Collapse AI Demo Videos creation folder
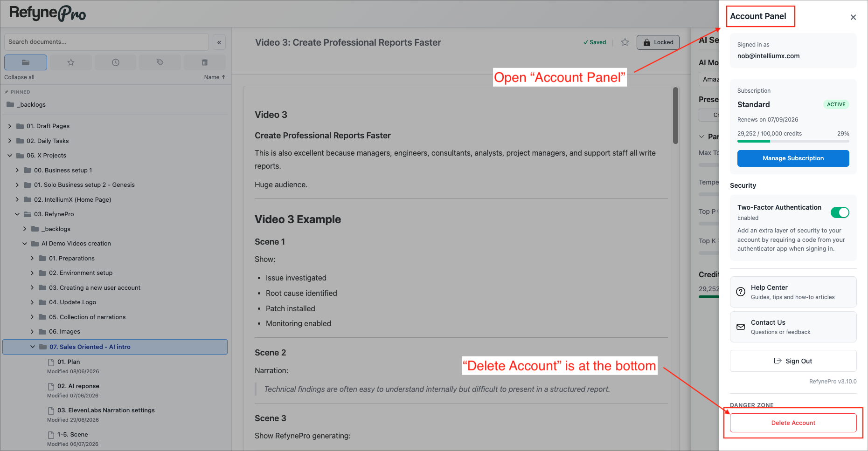 [x=25, y=244]
